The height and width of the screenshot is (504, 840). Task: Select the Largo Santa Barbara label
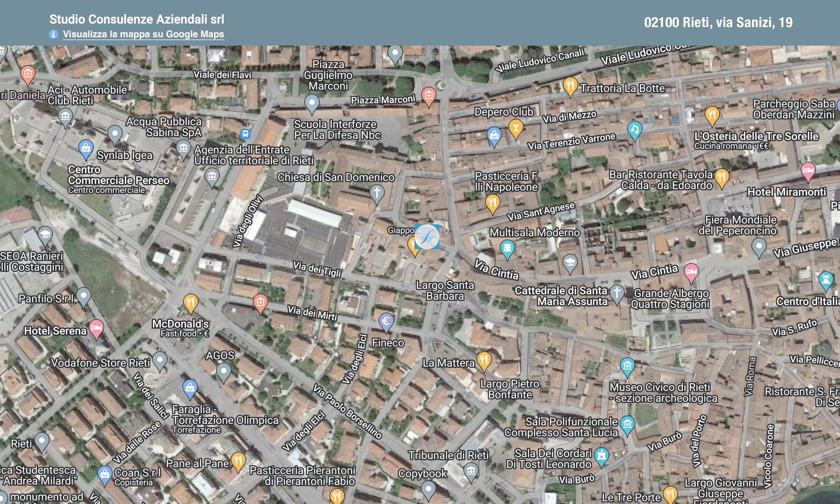(445, 290)
